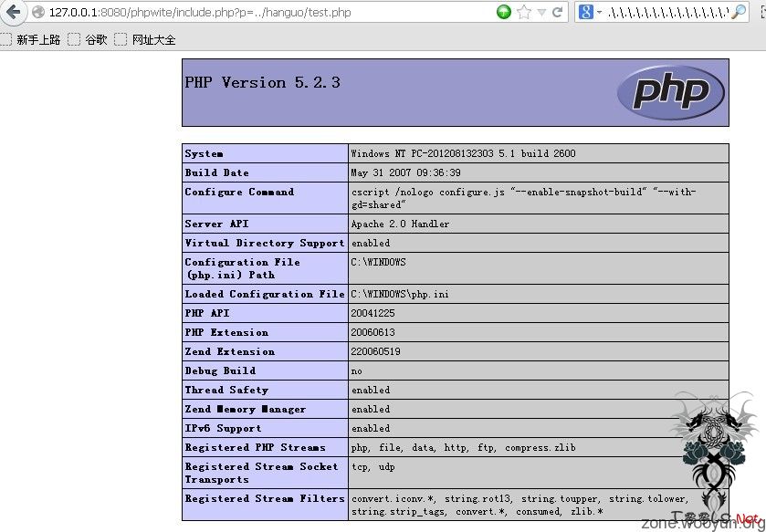Select May 31 2007 09:36:39 value
766x532 pixels.
tap(405, 172)
